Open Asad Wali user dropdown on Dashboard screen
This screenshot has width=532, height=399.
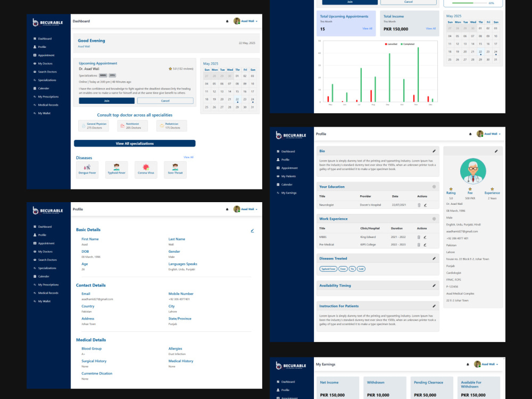point(246,21)
